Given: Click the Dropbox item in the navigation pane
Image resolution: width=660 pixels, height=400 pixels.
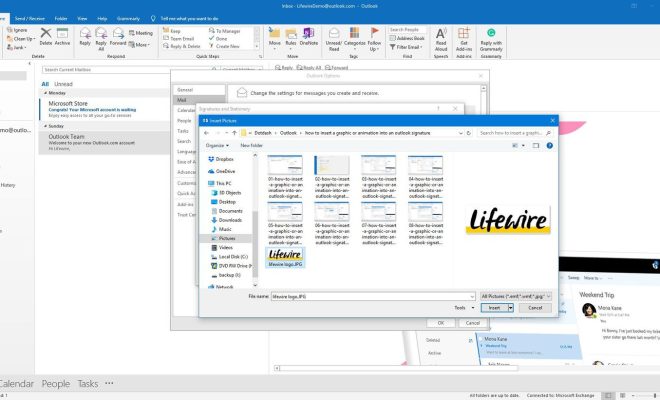Looking at the screenshot, I should [221, 159].
